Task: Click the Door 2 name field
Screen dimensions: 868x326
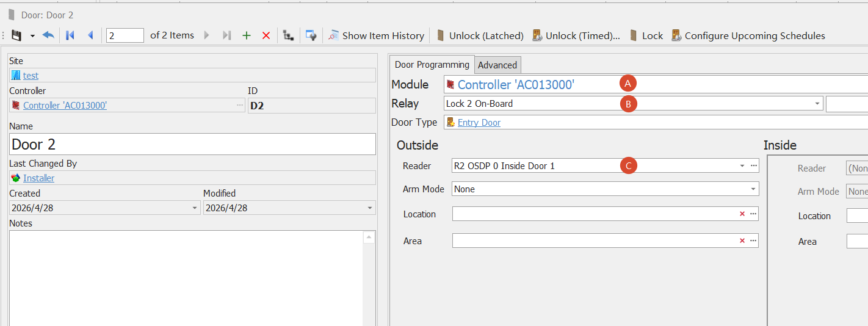Action: (193, 144)
